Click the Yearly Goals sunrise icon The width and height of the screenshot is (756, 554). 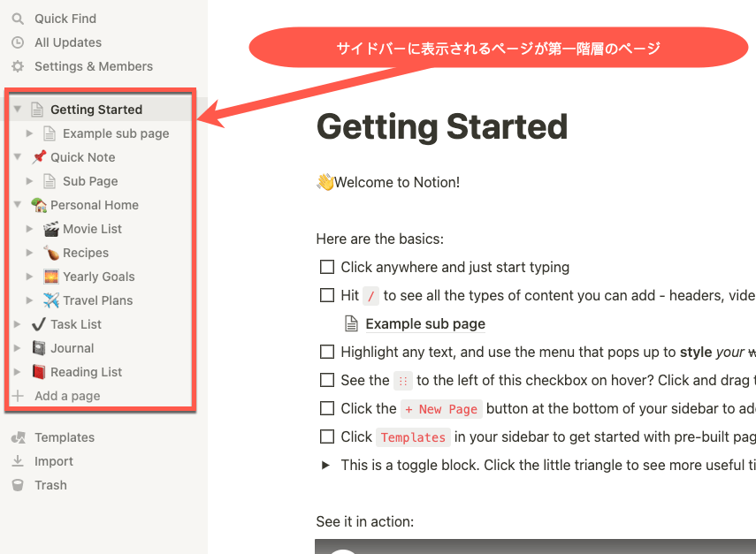tap(51, 277)
